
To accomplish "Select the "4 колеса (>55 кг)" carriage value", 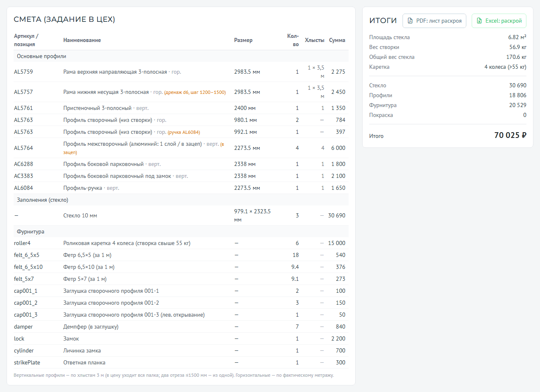I will (505, 67).
